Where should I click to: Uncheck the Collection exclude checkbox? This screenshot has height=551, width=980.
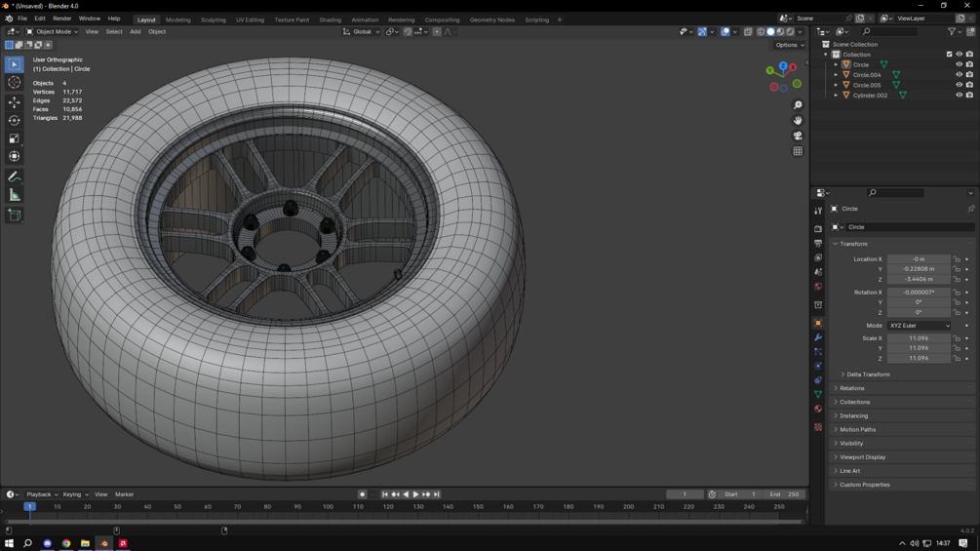point(949,55)
